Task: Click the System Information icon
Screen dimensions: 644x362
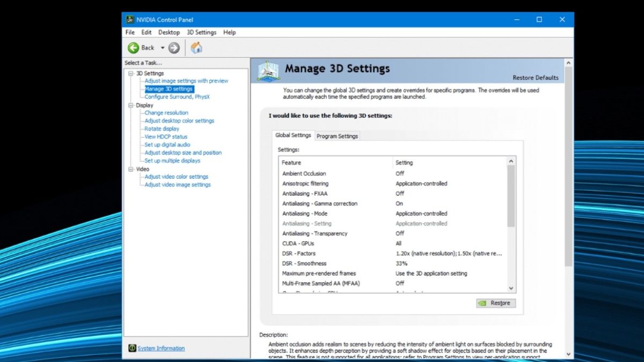Action: (132, 348)
